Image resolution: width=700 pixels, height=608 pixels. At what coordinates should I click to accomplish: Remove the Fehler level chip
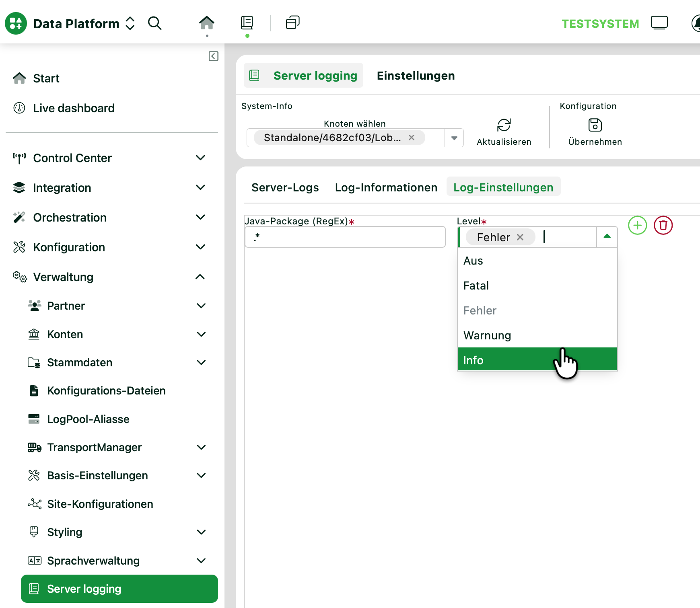click(x=520, y=237)
